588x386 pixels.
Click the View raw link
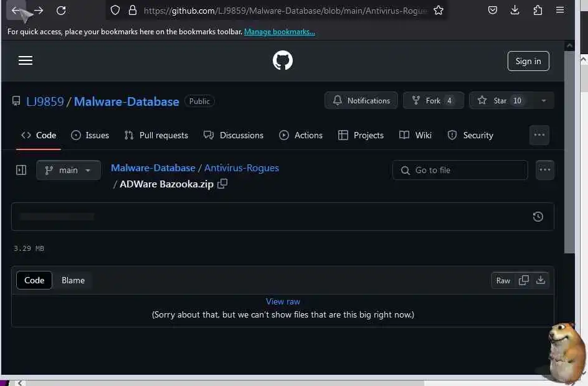[x=283, y=301]
